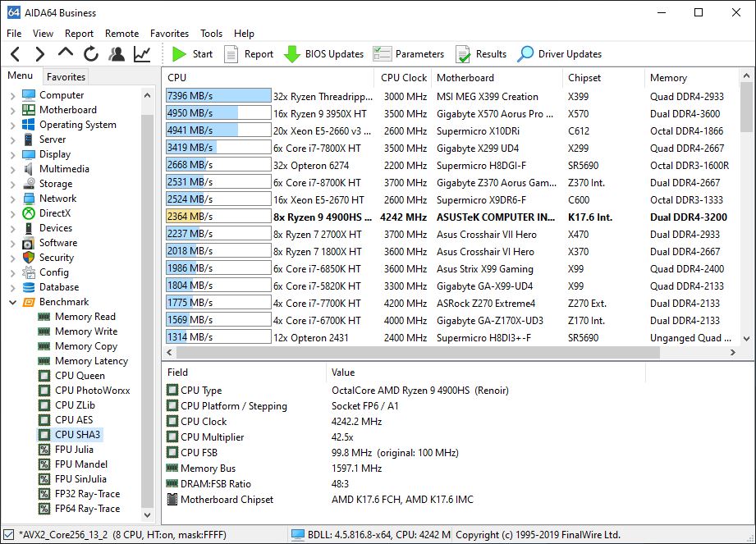Open the user manager person icon
Viewport: 756px width, 544px height.
[117, 54]
